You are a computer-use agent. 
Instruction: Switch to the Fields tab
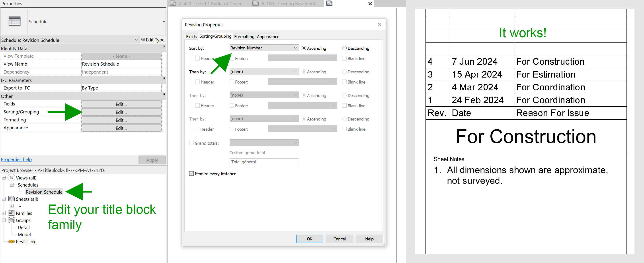(x=191, y=37)
